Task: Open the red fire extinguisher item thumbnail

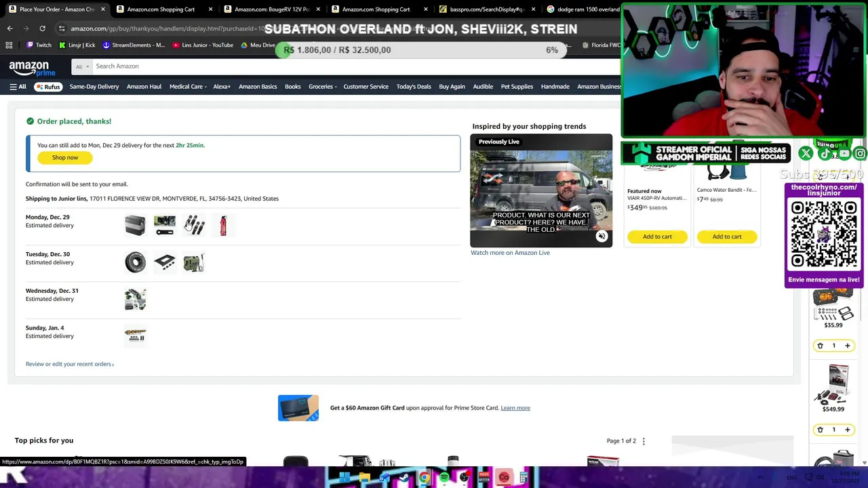Action: 223,226
